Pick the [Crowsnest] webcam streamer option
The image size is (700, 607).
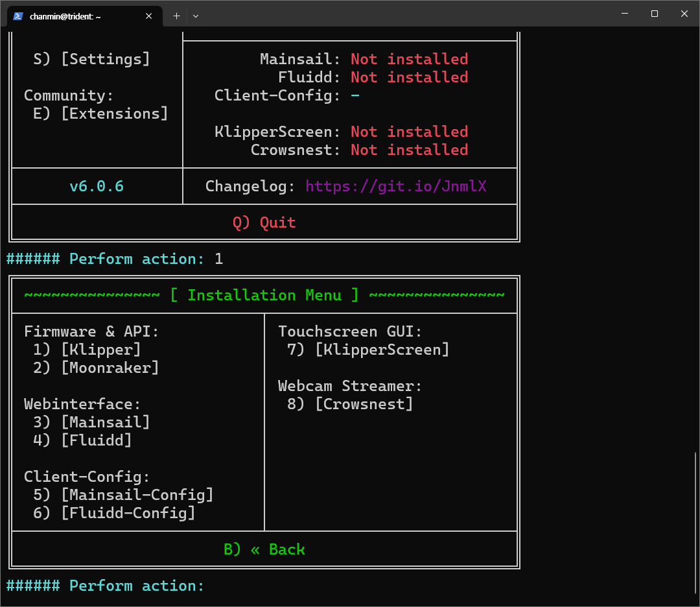click(x=364, y=404)
